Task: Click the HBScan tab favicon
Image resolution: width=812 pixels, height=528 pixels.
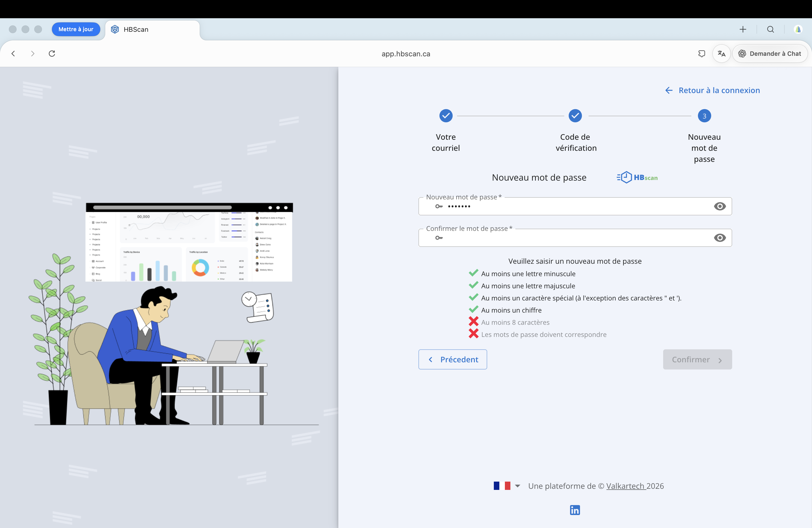Action: [115, 29]
